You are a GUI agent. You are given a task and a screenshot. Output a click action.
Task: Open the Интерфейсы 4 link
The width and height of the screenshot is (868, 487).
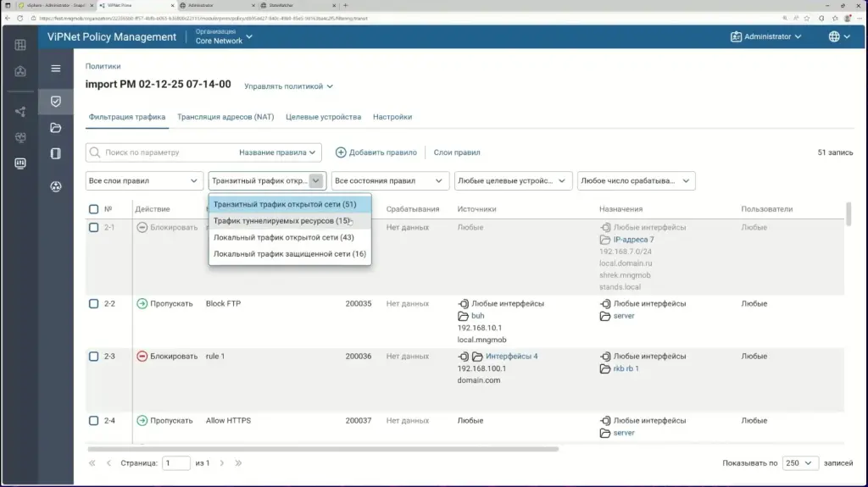coord(511,357)
